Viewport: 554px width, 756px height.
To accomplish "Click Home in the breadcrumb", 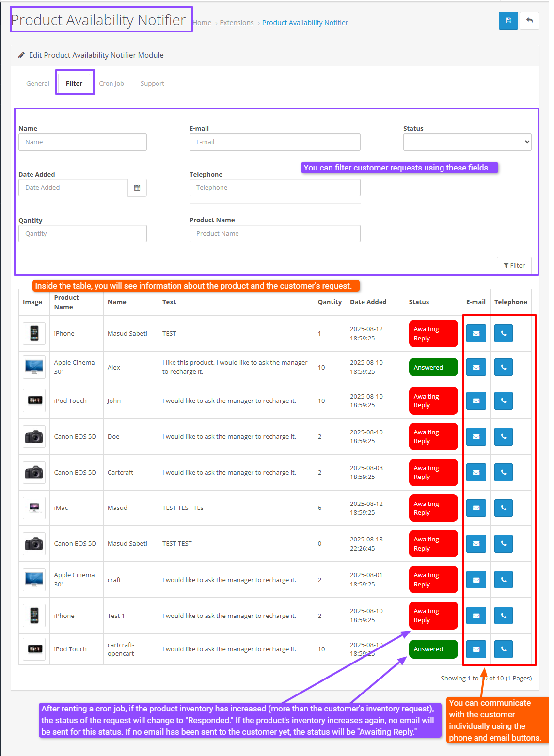I will click(203, 23).
